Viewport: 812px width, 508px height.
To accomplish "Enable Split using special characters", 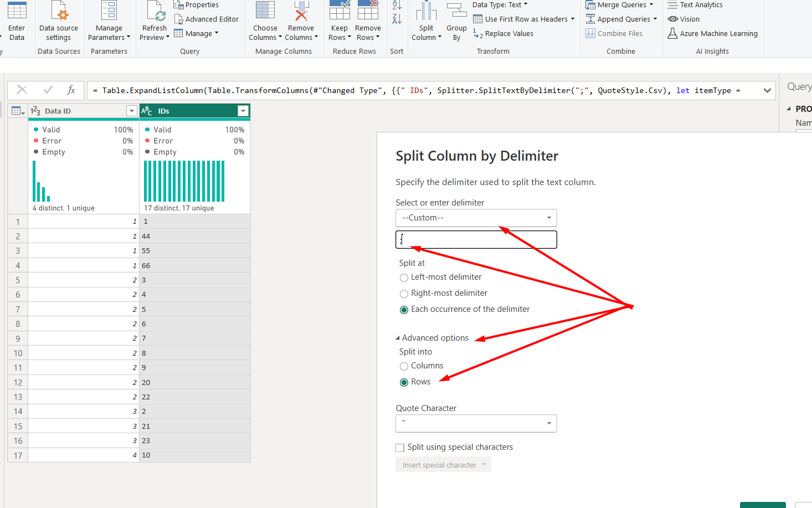I will [x=400, y=448].
